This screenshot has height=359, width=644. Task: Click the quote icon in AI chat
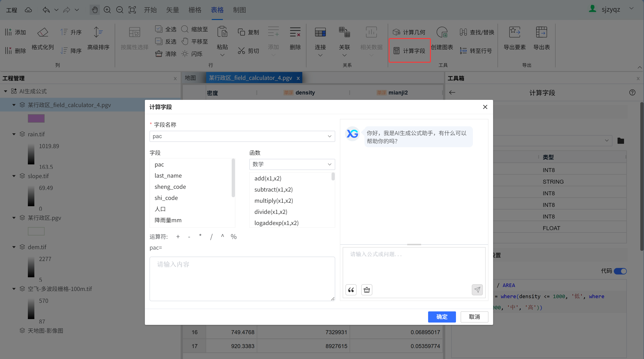coord(351,290)
